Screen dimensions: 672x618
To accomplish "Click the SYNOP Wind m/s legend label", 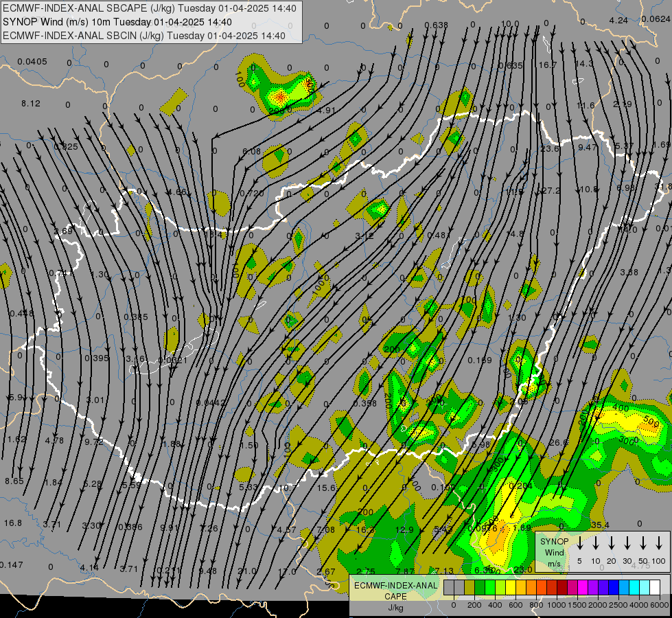I will point(554,552).
